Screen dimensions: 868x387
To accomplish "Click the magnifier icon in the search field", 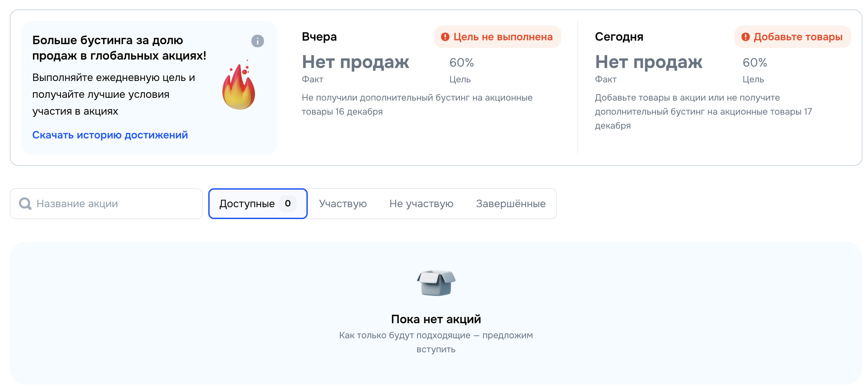I will pyautogui.click(x=25, y=204).
